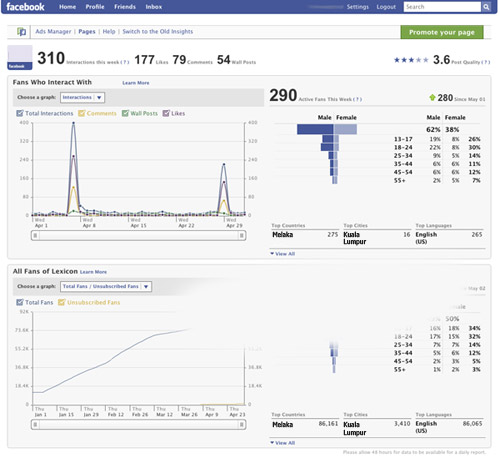This screenshot has height=458, width=500.
Task: Click into the Search input field
Action: pos(442,7)
